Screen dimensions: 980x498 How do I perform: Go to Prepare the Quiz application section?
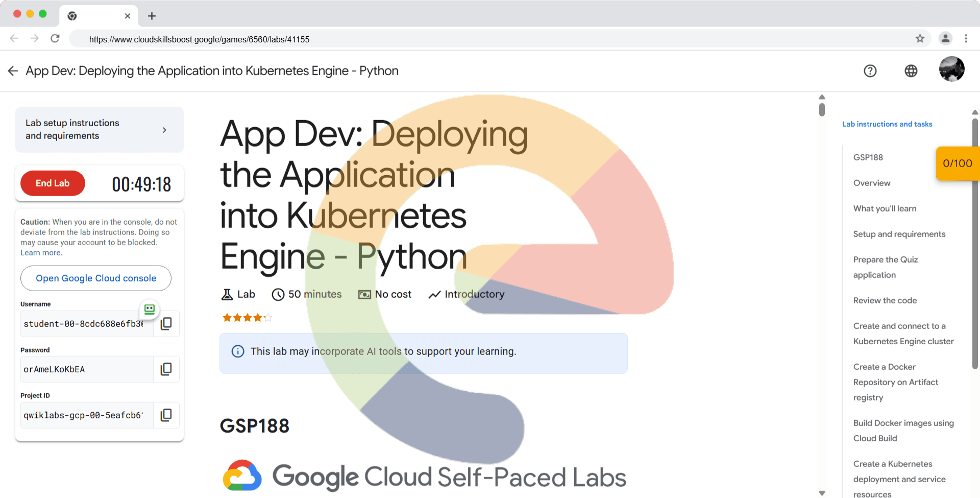point(886,267)
